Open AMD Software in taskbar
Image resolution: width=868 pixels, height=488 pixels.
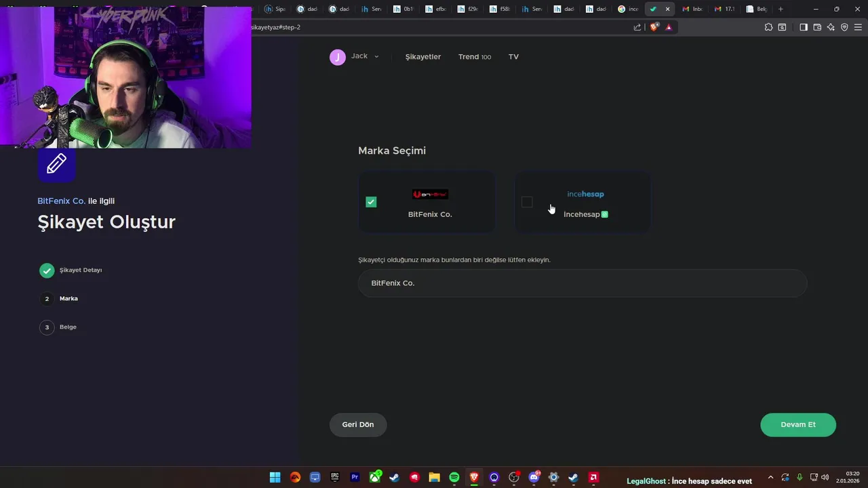click(593, 477)
